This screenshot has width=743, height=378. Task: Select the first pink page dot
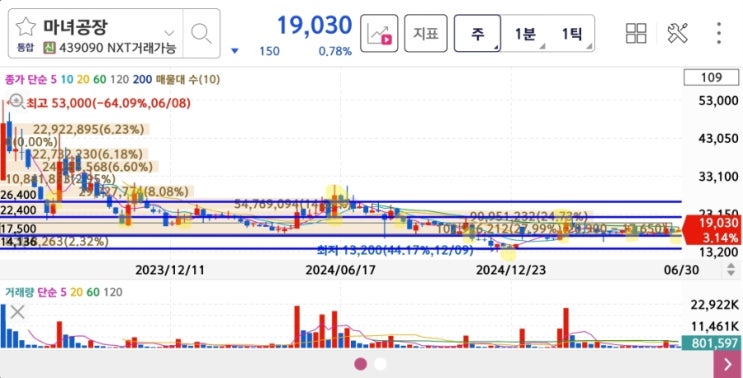pos(361,364)
